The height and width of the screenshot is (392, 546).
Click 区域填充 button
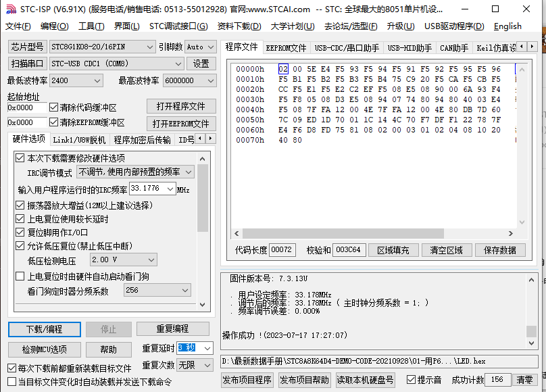pyautogui.click(x=393, y=250)
